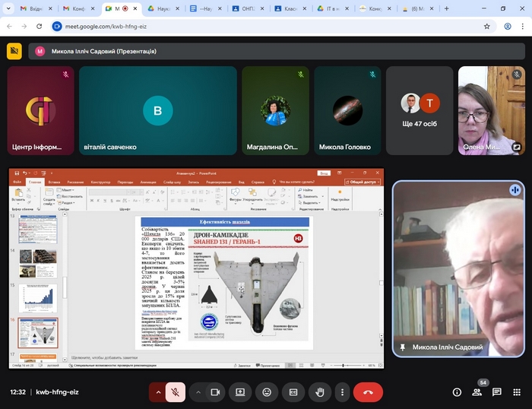Toggle the camera off
This screenshot has height=409, width=532.
(215, 392)
